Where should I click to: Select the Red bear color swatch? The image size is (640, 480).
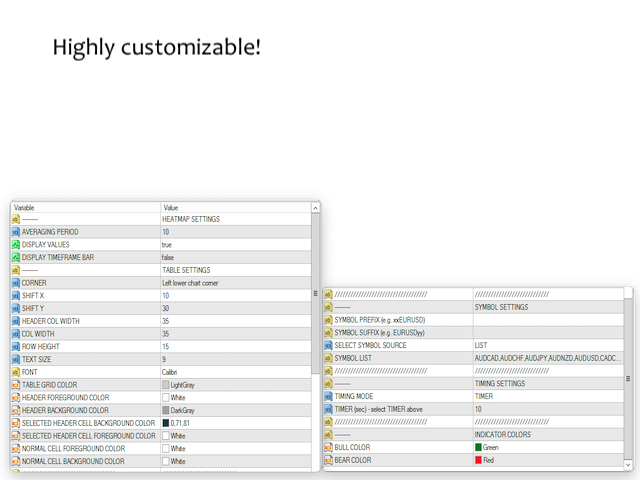[479, 460]
